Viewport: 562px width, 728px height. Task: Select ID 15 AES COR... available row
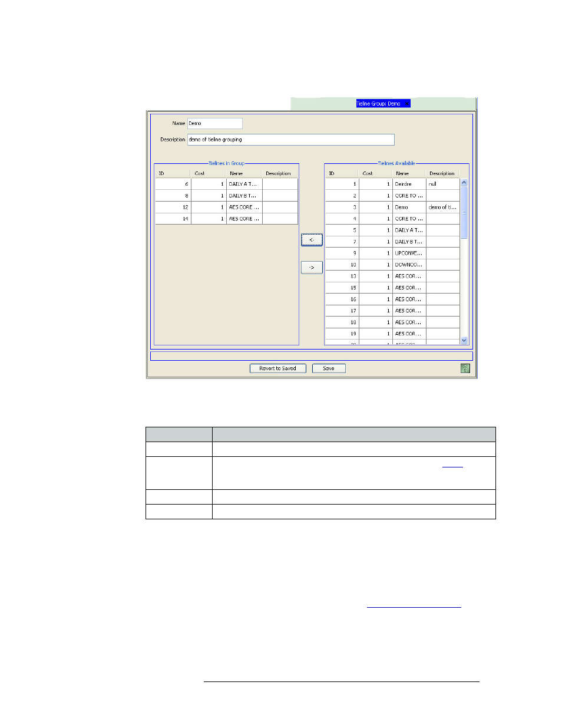(392, 288)
